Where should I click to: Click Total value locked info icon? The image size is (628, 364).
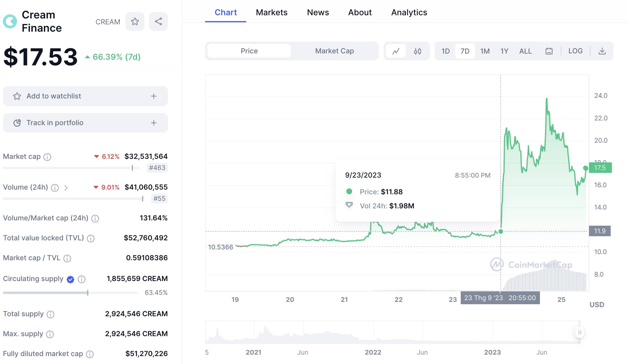91,238
